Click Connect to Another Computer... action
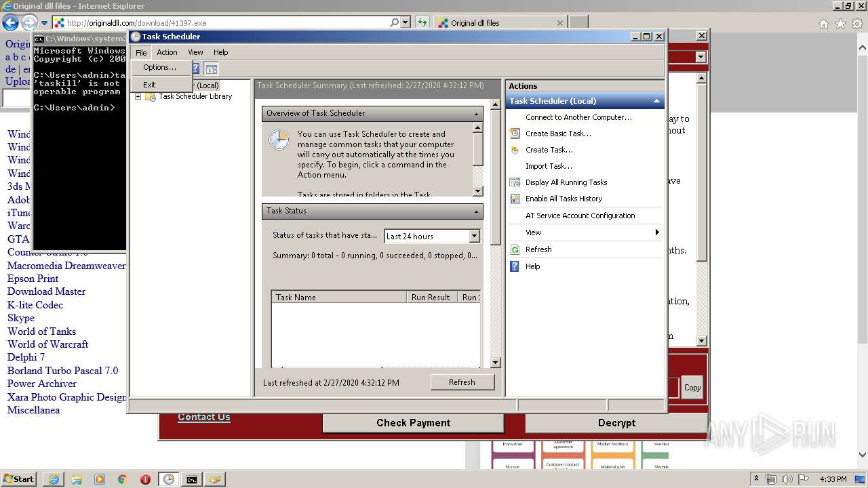Image resolution: width=868 pixels, height=488 pixels. coord(578,117)
